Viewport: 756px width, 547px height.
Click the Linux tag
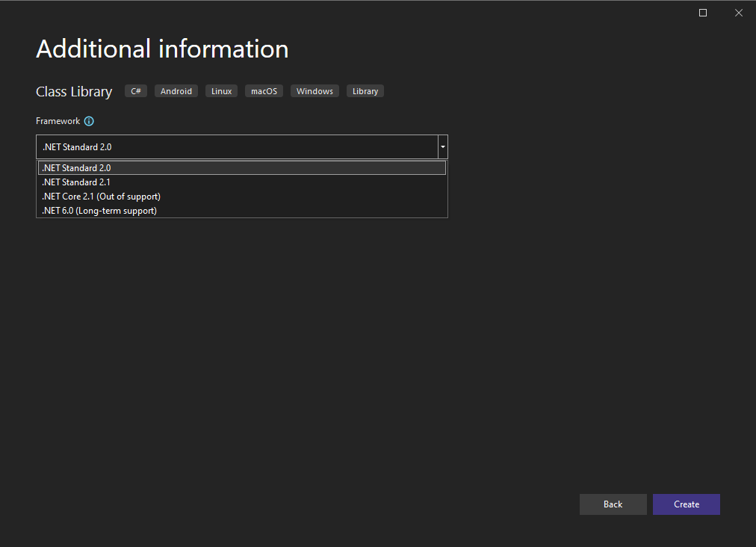click(221, 91)
